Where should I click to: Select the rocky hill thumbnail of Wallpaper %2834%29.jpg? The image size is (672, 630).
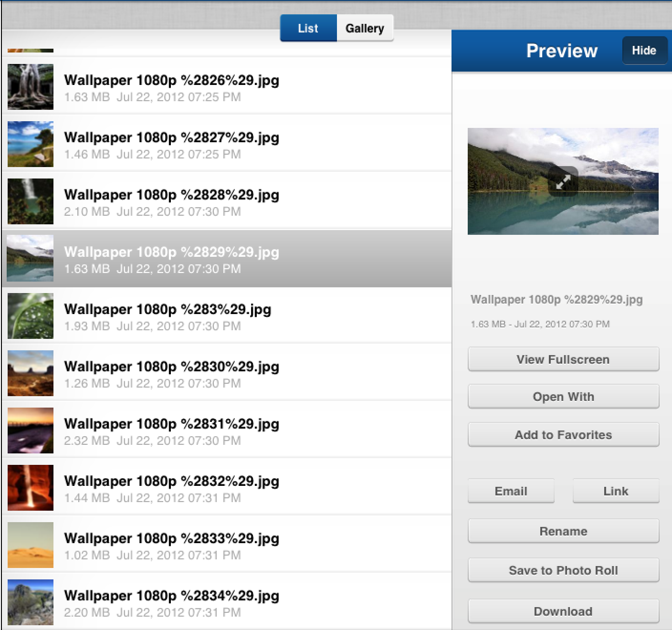(31, 602)
